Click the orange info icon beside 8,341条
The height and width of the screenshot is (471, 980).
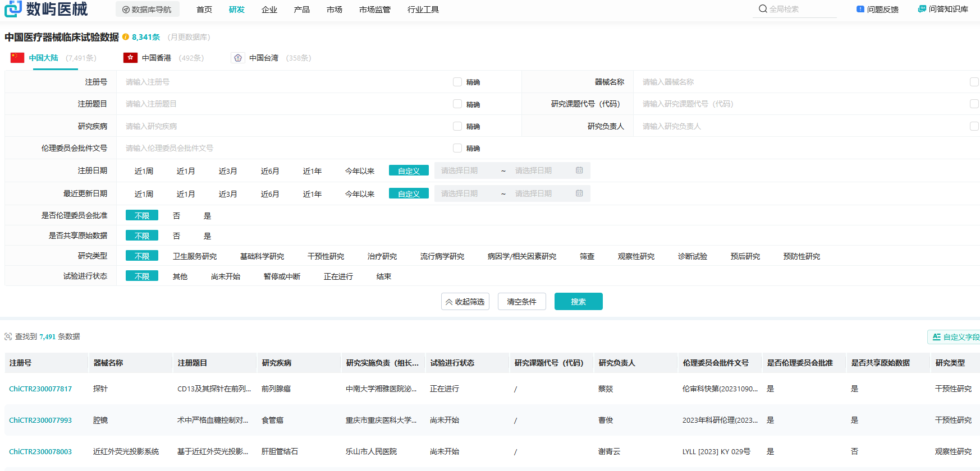pyautogui.click(x=126, y=37)
